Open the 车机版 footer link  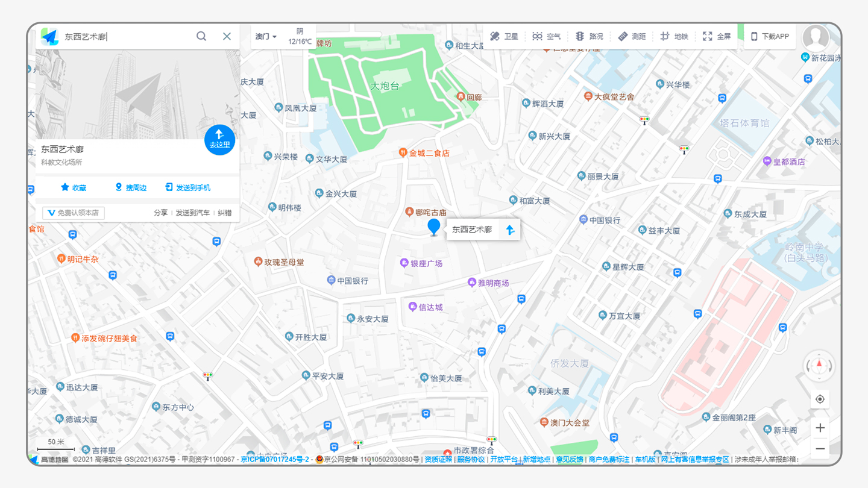coord(645,459)
